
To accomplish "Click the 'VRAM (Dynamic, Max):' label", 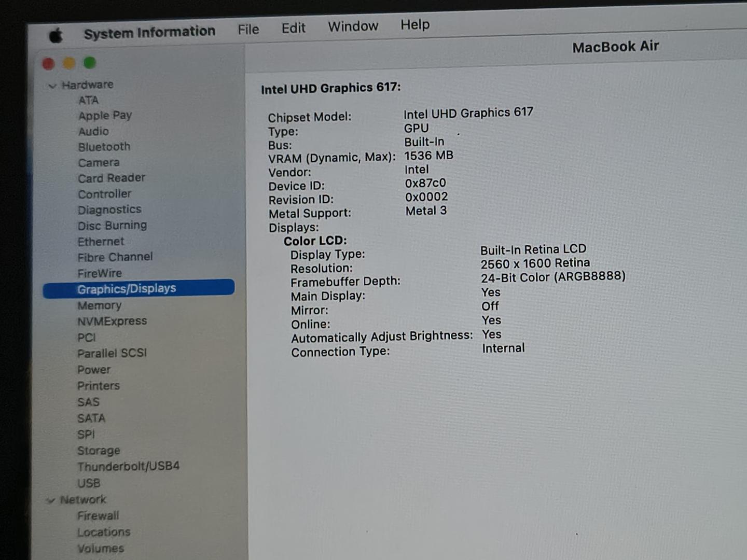I will [332, 158].
